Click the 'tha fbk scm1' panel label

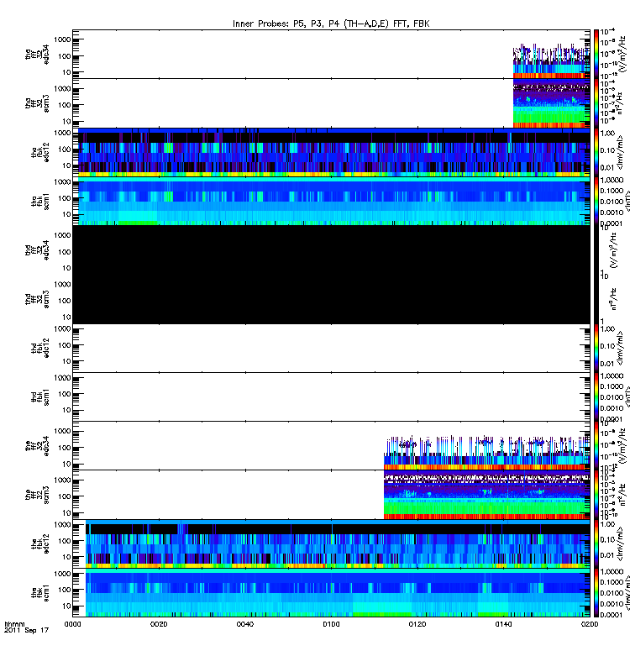click(40, 201)
